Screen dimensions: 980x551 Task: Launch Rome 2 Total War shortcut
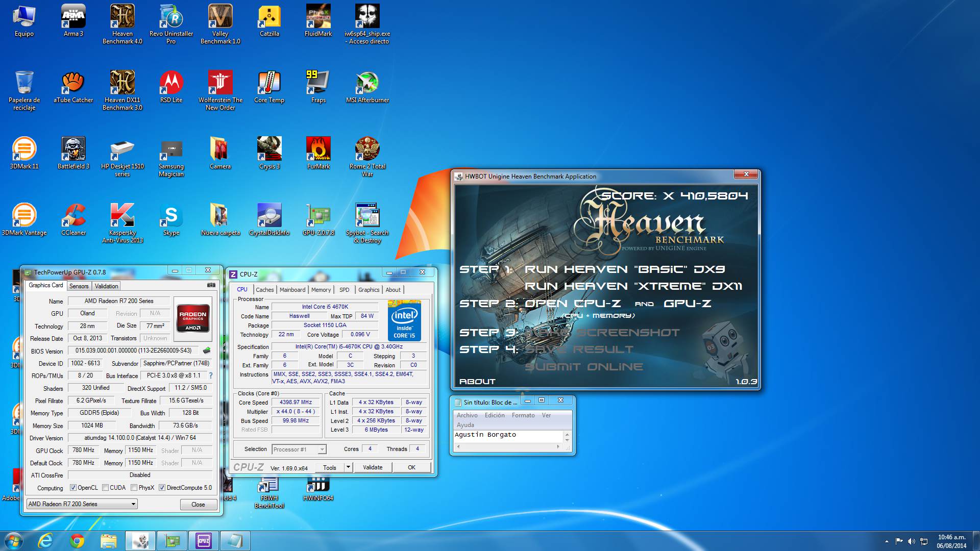click(x=367, y=156)
